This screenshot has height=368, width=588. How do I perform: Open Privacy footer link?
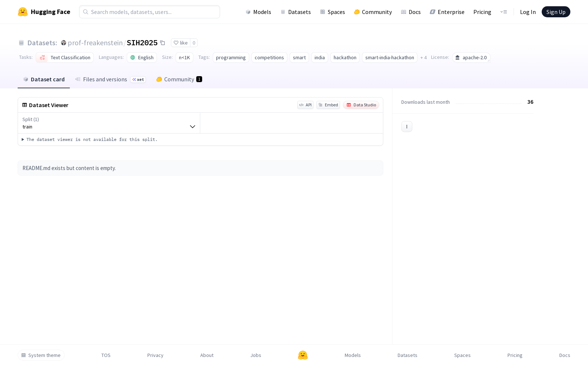[155, 355]
